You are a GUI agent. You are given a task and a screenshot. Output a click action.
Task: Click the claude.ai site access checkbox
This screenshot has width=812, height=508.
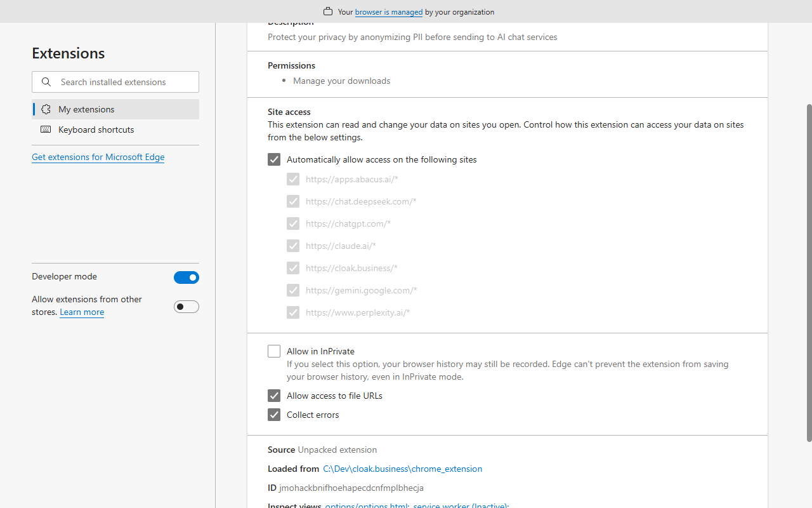[x=293, y=246]
